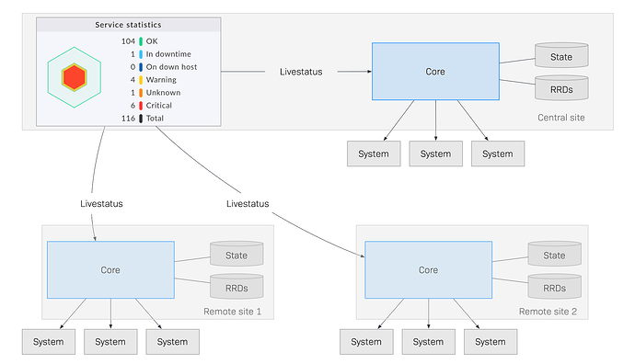The height and width of the screenshot is (364, 635).
Task: Select the Service statistics panel title
Action: 128,25
